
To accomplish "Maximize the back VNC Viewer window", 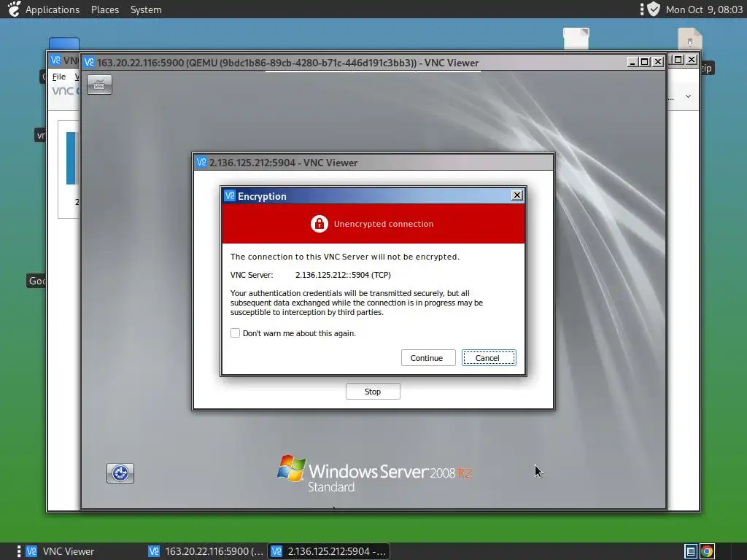I will tap(678, 60).
